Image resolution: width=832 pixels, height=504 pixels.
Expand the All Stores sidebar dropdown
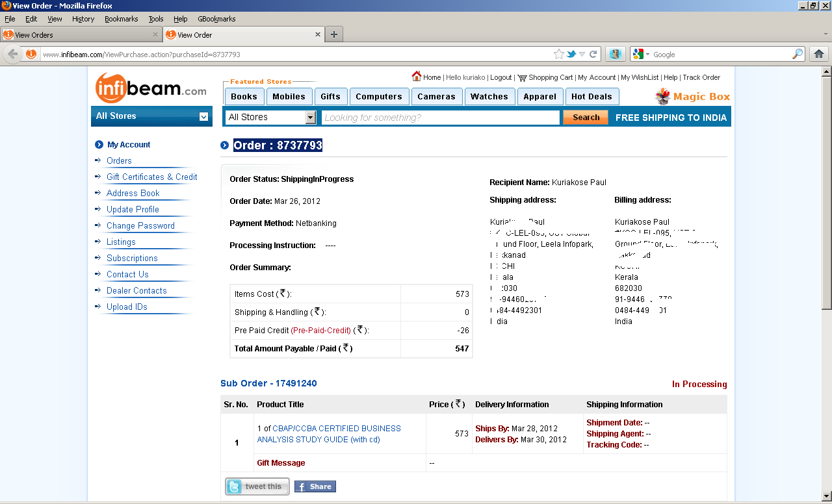[x=203, y=116]
